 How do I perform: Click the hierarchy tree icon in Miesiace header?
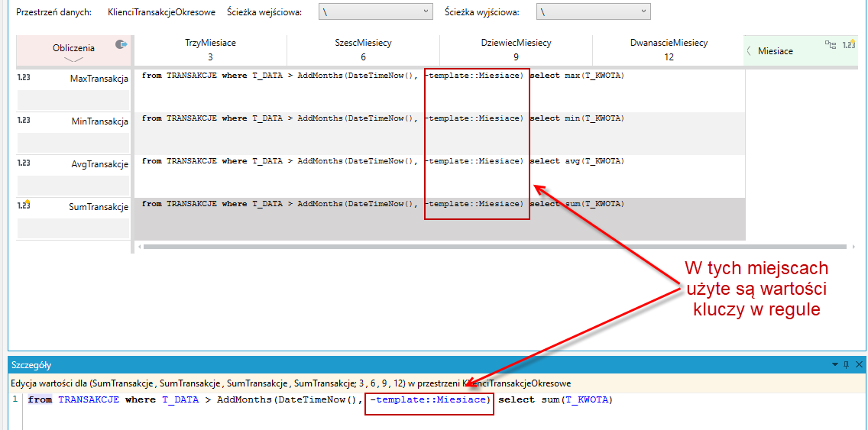click(x=831, y=45)
